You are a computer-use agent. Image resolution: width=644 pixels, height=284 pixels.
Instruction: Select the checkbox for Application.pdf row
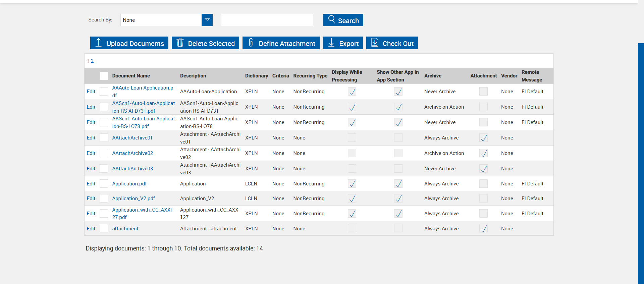[104, 184]
